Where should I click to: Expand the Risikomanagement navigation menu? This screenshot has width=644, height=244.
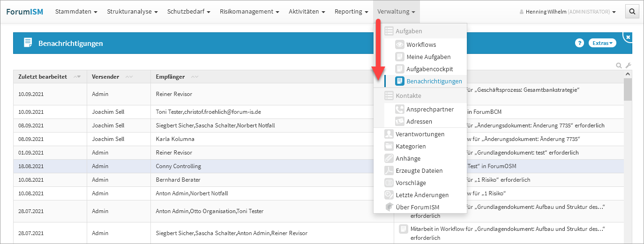click(x=249, y=12)
